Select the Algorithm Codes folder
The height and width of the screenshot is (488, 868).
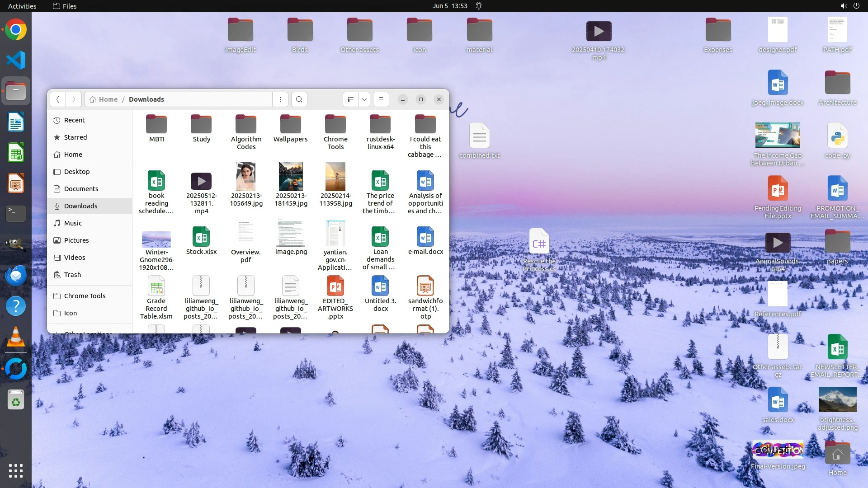pos(246,125)
